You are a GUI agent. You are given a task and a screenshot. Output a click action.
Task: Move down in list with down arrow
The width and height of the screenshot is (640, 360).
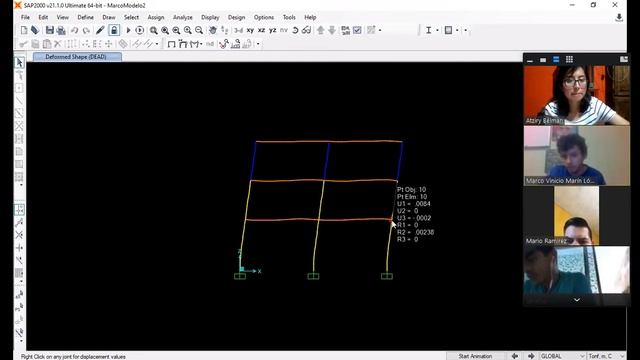point(332,30)
